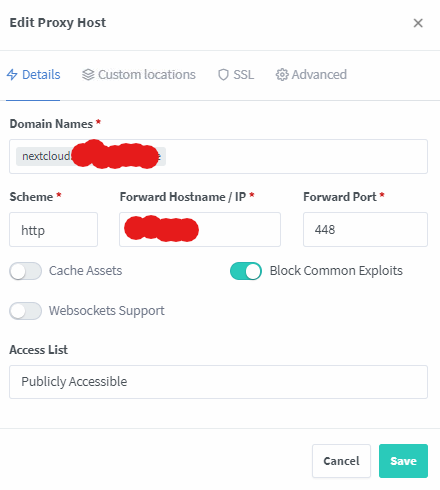Image resolution: width=440 pixels, height=490 pixels.
Task: Select the nextcloud domain name tag
Action: tap(91, 156)
